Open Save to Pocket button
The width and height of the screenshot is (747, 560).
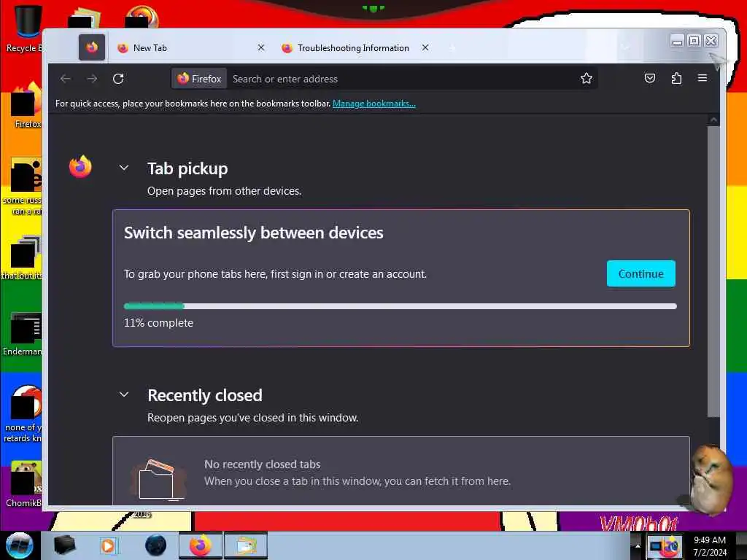pos(650,78)
